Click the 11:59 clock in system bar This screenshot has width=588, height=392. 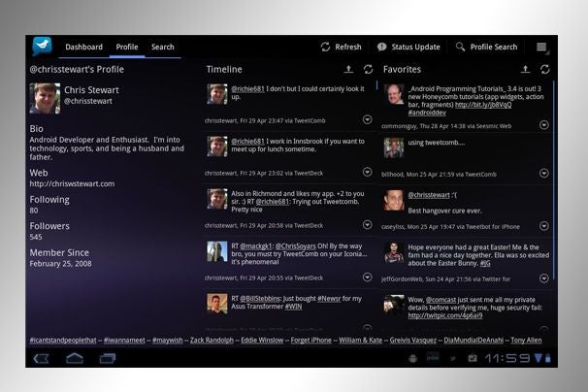point(507,359)
